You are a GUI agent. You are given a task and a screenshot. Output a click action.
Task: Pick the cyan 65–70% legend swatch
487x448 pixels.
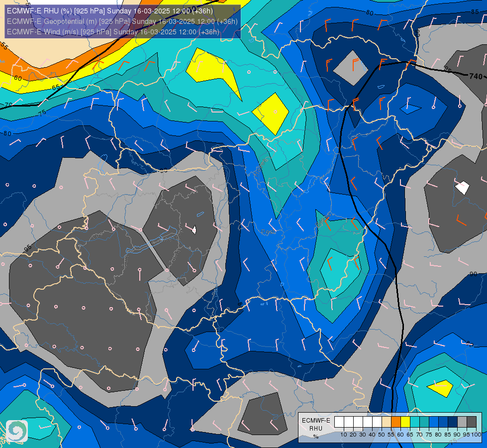(415, 422)
